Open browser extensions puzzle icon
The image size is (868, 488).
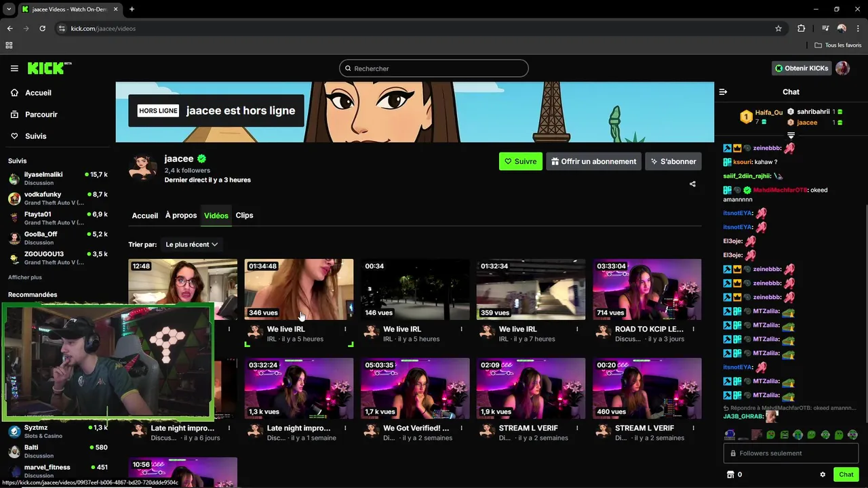[x=801, y=28]
